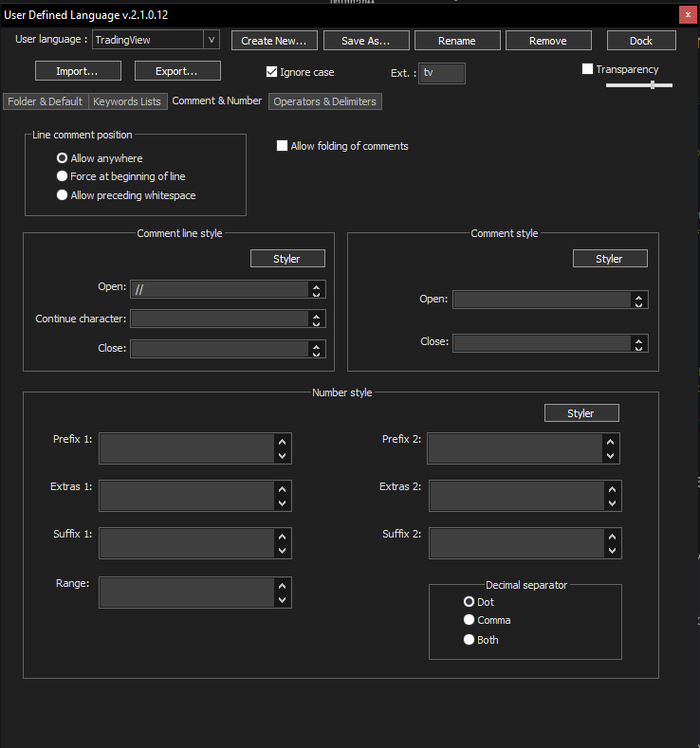700x748 pixels.
Task: Click the Extras 2 input field
Action: tap(517, 496)
